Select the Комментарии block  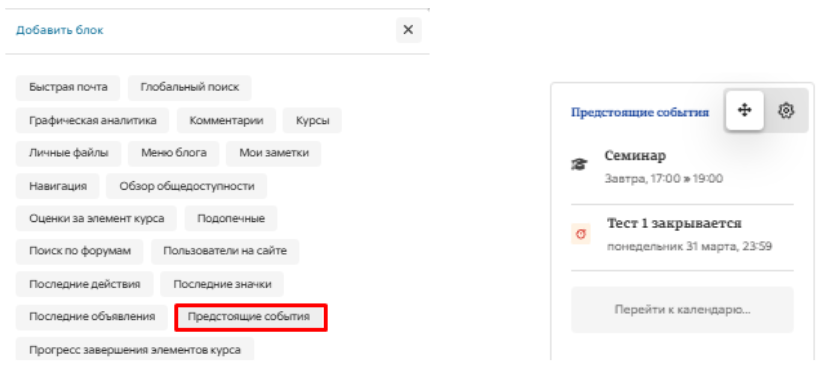(x=227, y=121)
